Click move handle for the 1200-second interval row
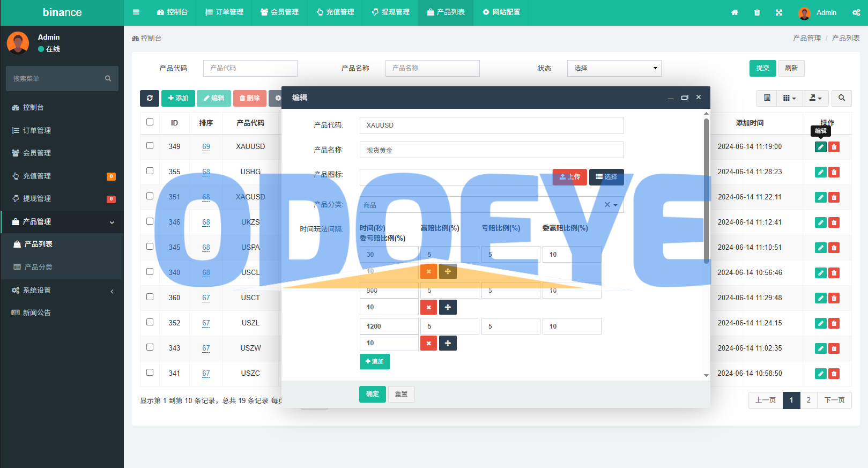 [x=448, y=343]
